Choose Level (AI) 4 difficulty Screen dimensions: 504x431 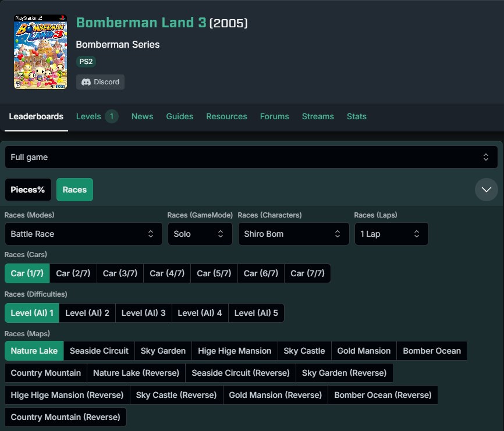point(200,313)
